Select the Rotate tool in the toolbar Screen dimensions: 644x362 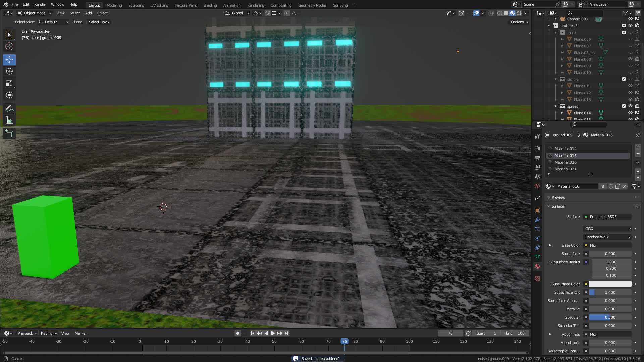(x=9, y=71)
